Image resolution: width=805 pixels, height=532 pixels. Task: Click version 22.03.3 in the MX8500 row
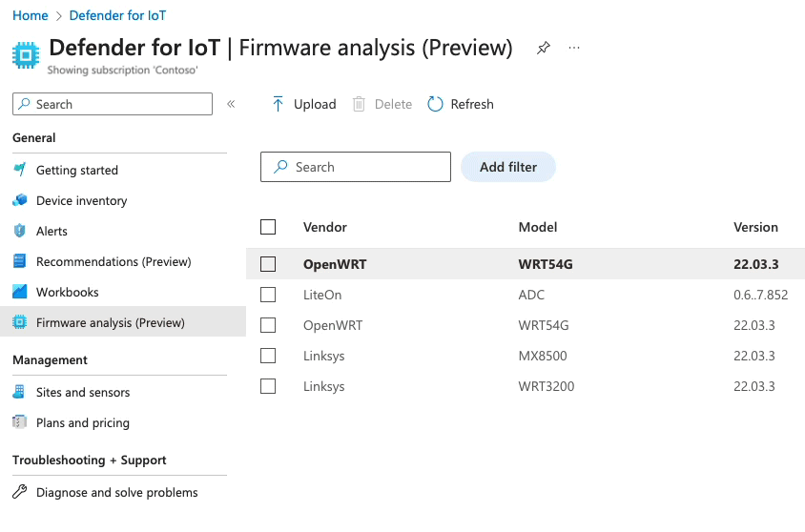[x=754, y=356]
